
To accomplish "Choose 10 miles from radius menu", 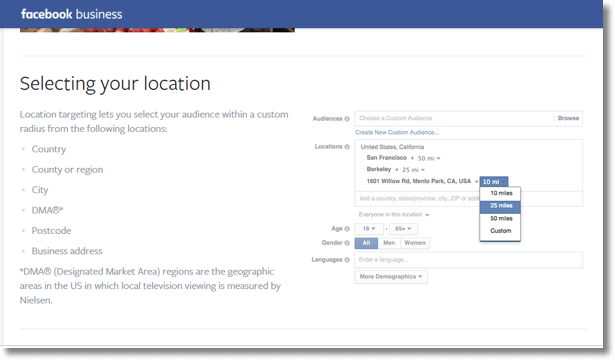I will [x=500, y=193].
